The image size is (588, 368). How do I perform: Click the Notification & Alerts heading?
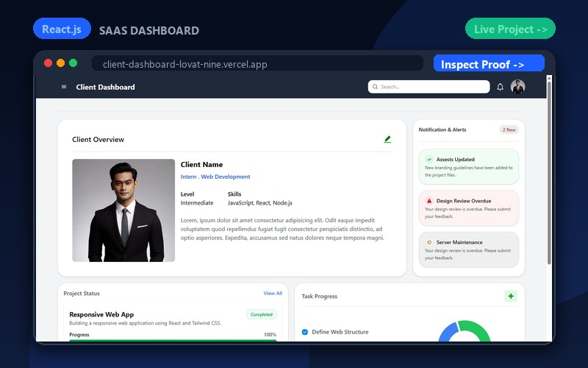pos(442,130)
